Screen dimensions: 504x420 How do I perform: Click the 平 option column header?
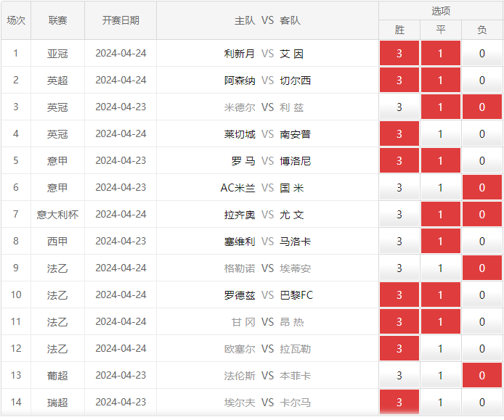click(441, 30)
